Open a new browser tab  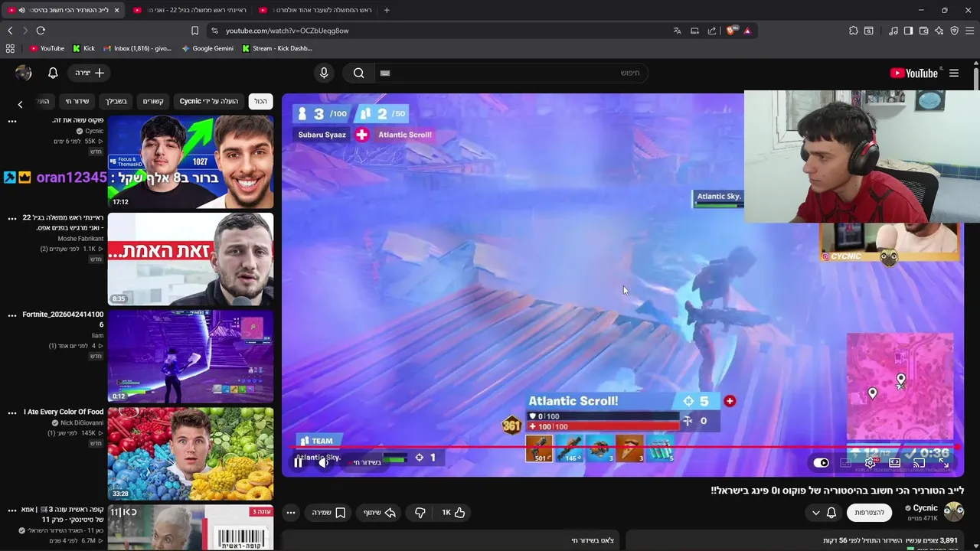click(x=387, y=10)
